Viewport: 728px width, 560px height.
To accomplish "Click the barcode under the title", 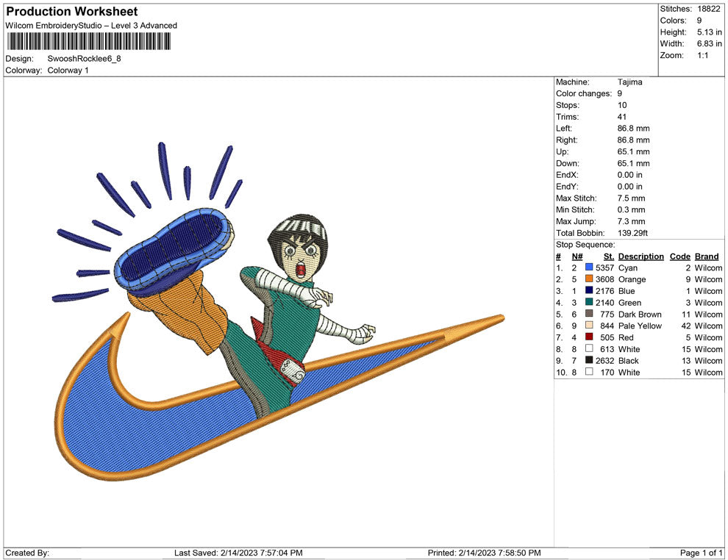I will coord(88,42).
